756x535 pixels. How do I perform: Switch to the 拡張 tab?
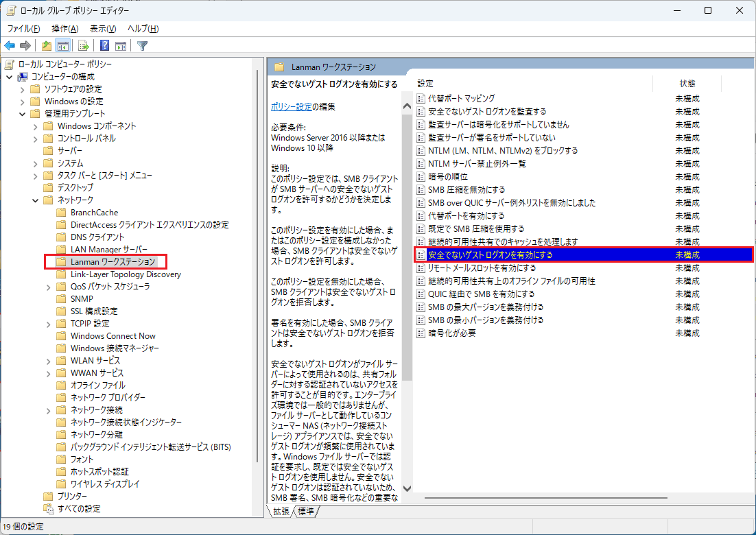pos(281,511)
